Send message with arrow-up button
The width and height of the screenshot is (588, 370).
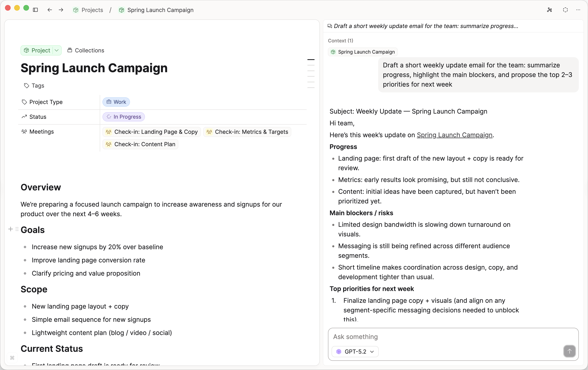(x=569, y=351)
